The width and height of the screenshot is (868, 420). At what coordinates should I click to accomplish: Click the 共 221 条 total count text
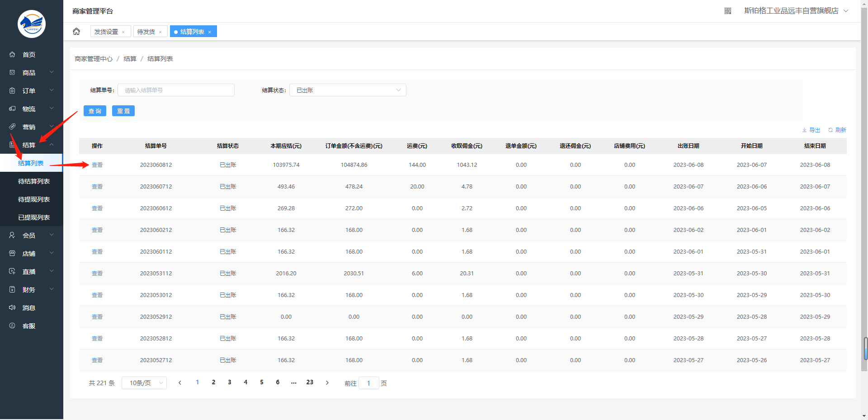(x=102, y=383)
